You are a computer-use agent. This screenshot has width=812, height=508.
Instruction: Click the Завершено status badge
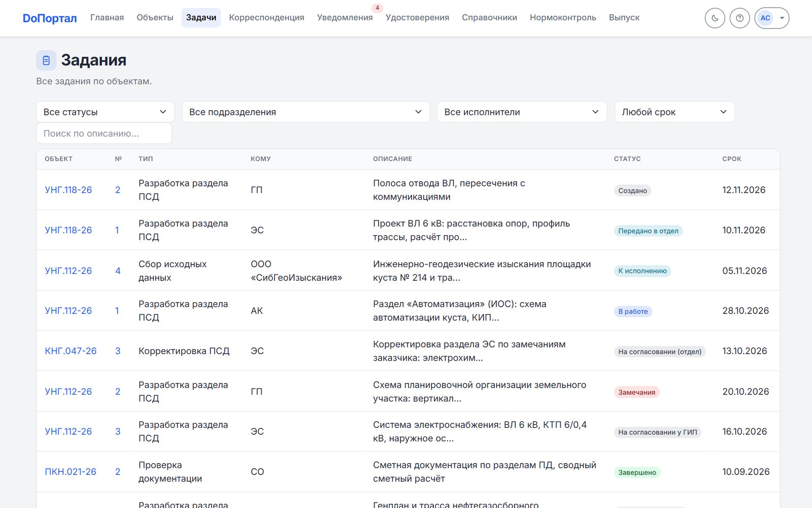(637, 472)
